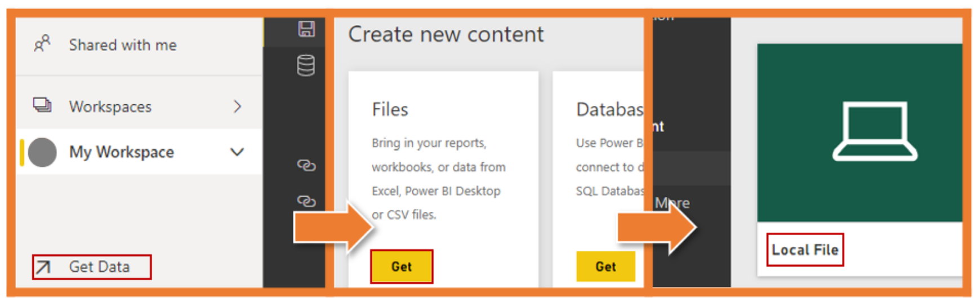Click the Shared with me people icon
The width and height of the screenshot is (980, 301).
42,43
